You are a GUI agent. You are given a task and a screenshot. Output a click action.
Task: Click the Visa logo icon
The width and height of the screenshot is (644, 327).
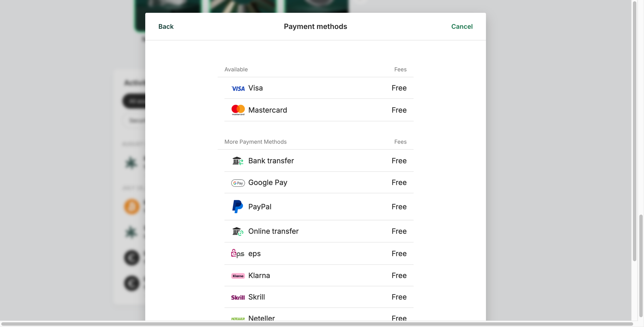coord(238,89)
